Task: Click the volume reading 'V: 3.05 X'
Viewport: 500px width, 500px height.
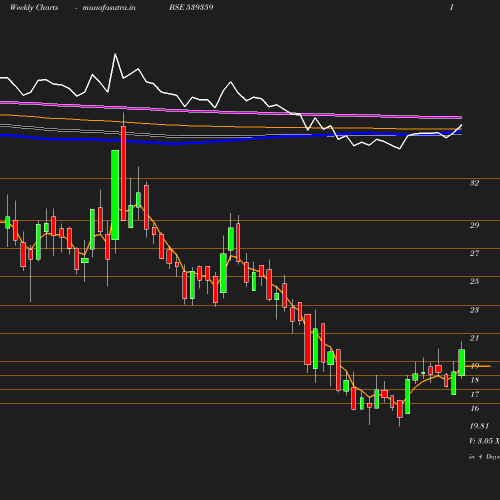Action: click(x=484, y=441)
